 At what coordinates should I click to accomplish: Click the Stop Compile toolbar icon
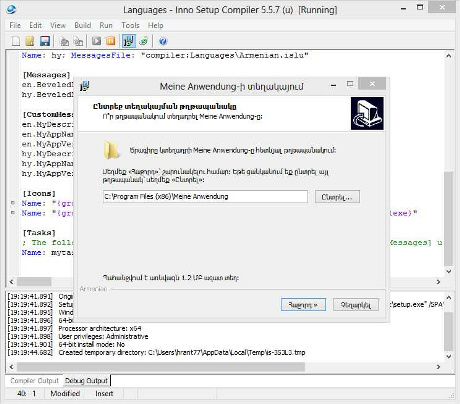79,41
